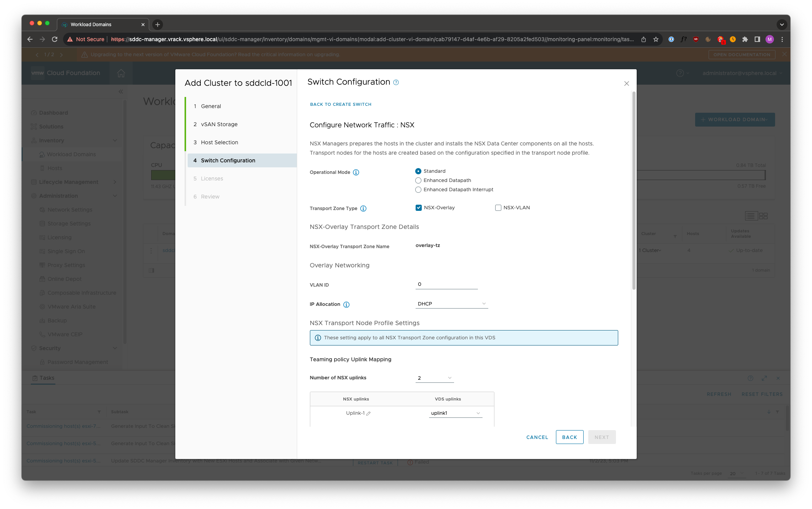The image size is (812, 509).
Task: Collapse the left navigation sidebar
Action: (121, 92)
